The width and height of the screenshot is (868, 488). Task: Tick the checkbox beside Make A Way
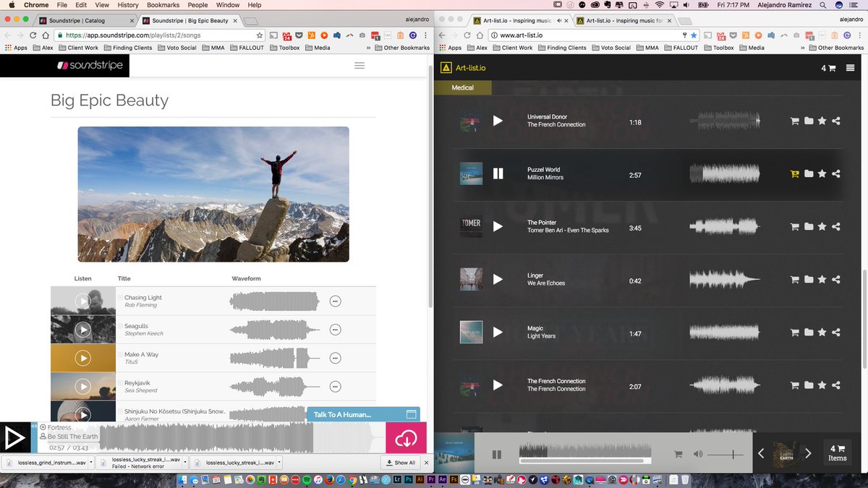tap(120, 354)
